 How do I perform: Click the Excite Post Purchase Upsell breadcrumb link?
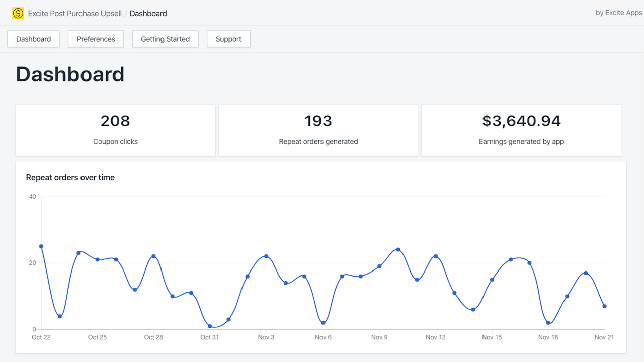coord(74,13)
